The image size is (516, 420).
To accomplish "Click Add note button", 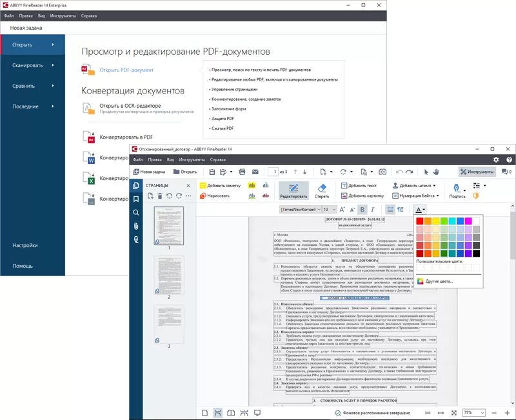I will (x=220, y=186).
